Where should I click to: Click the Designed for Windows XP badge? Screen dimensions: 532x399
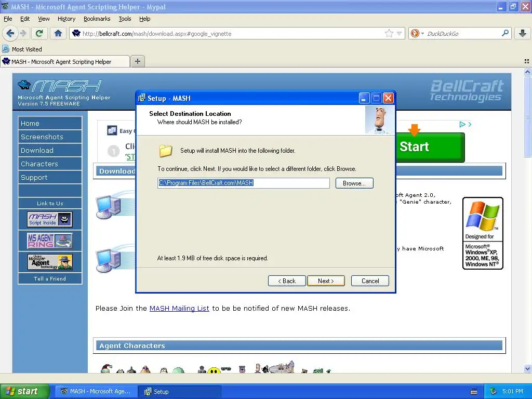[483, 233]
